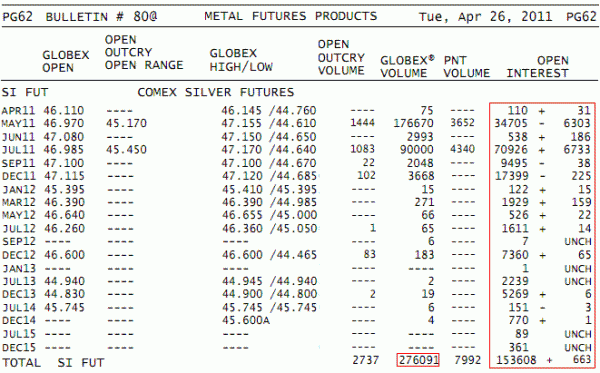The image size is (600, 373).
Task: Click the DEC13 open interest 5269
Action: click(x=515, y=294)
